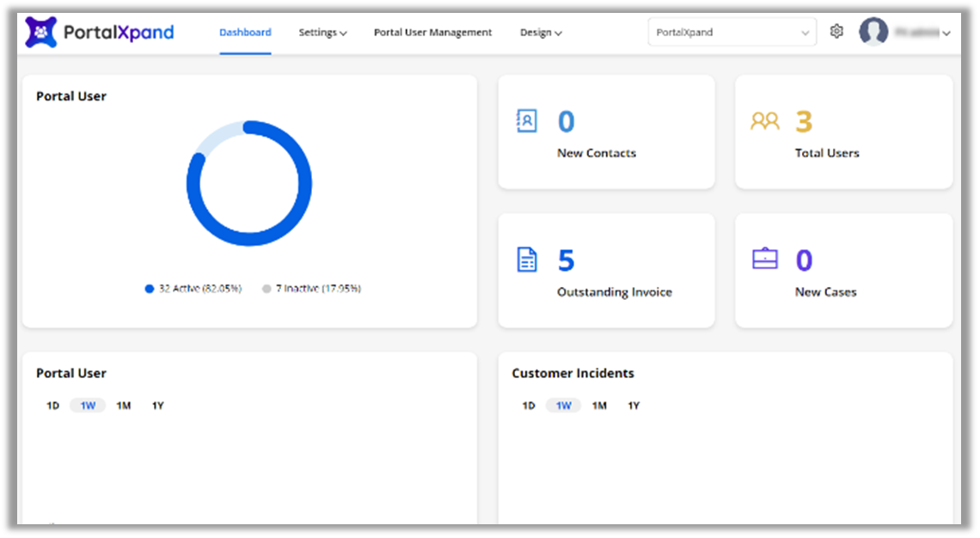Expand the user account chevron menu

(x=946, y=34)
